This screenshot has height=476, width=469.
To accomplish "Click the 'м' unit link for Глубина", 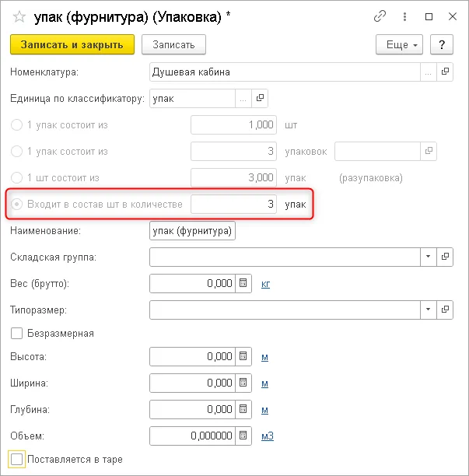I will point(264,410).
